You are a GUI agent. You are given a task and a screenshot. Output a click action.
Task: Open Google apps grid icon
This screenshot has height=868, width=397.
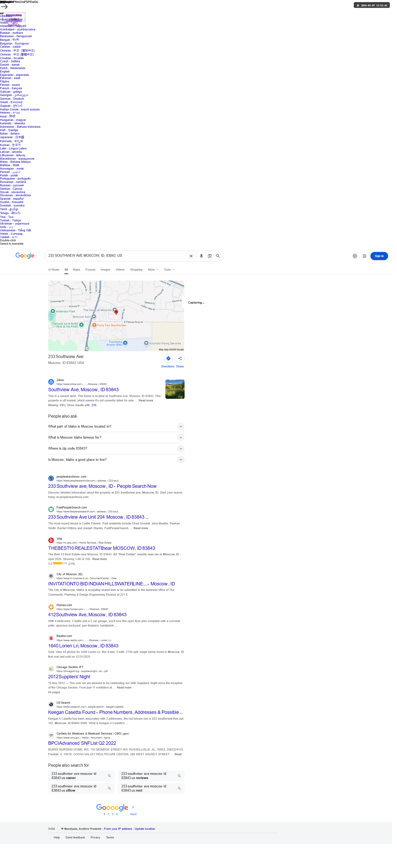(364, 256)
